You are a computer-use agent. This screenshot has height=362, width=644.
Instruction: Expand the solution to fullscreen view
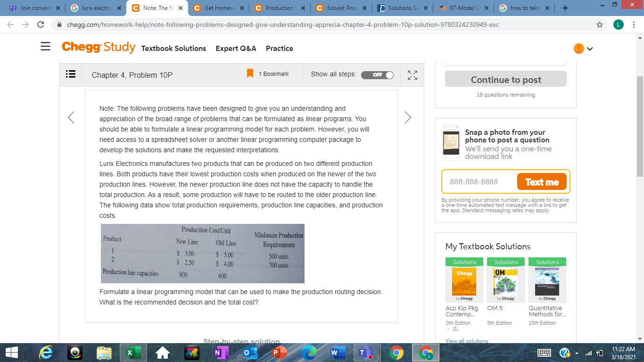pyautogui.click(x=412, y=74)
